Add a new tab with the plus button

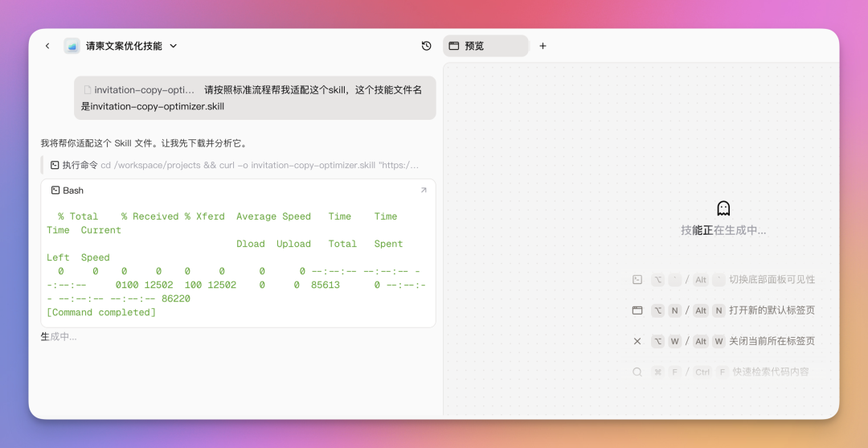point(542,46)
